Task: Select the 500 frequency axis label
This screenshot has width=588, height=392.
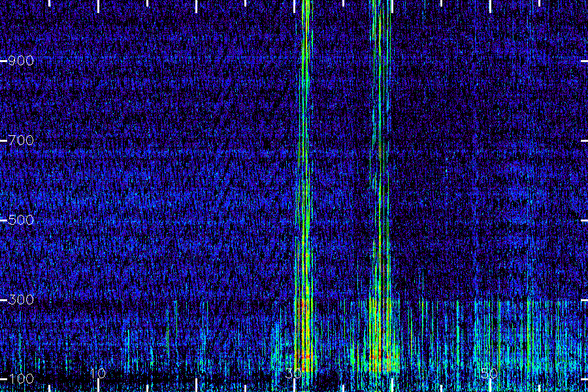Action: click(x=21, y=220)
